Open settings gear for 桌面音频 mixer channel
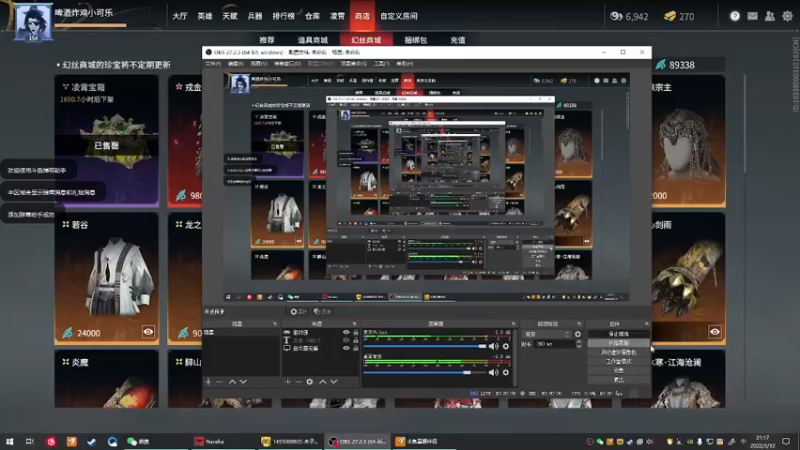800x450 pixels. (506, 372)
